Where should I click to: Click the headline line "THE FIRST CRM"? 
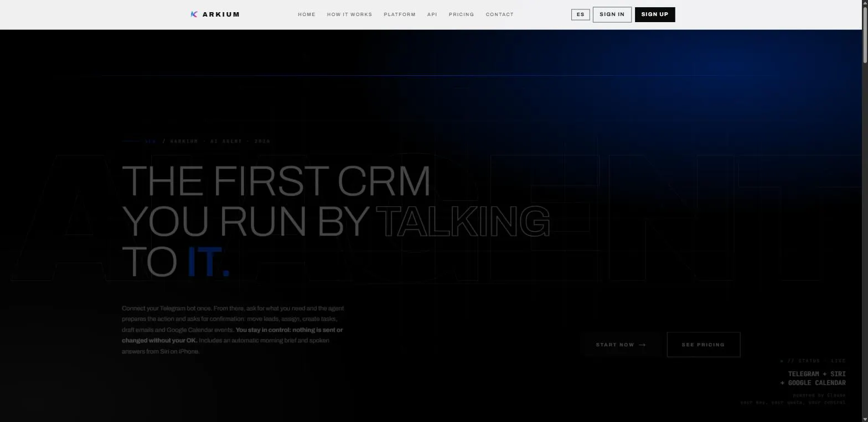[x=276, y=180]
